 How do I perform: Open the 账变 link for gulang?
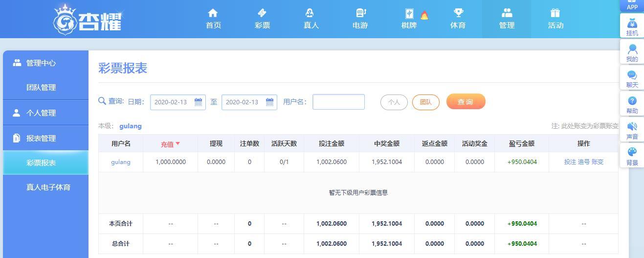click(x=598, y=162)
